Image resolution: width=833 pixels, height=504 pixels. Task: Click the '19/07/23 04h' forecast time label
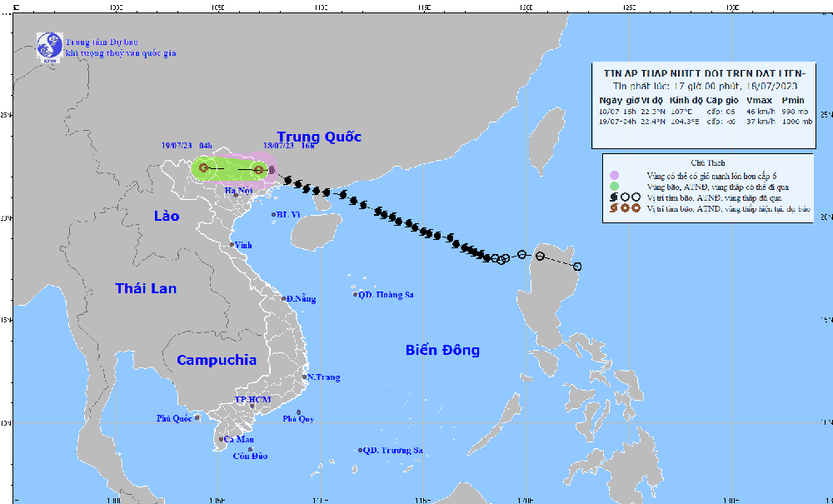[187, 146]
